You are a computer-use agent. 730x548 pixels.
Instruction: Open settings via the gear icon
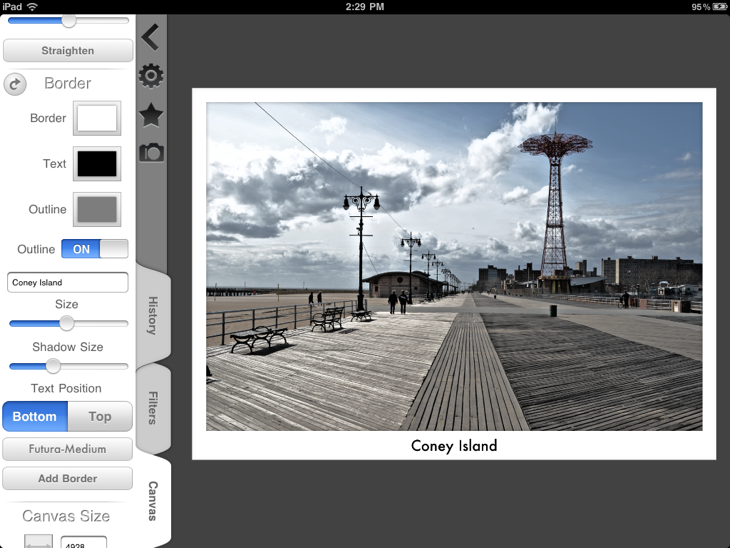pos(151,76)
